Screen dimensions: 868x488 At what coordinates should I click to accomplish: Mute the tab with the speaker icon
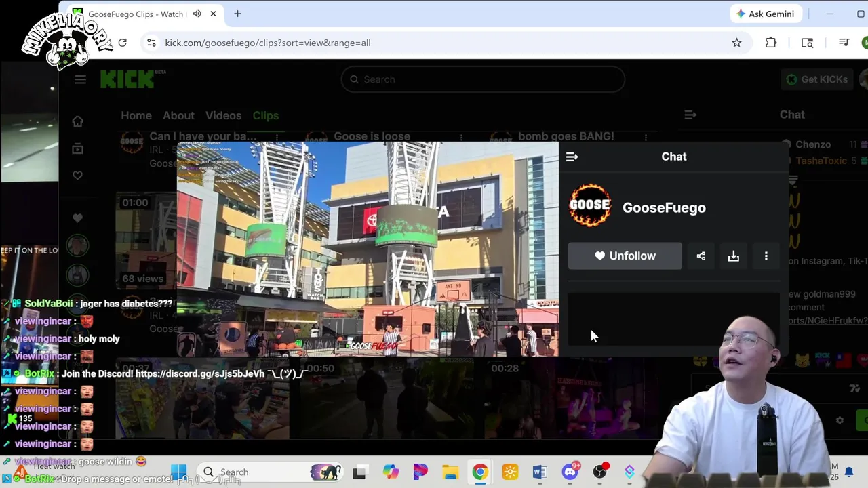point(197,14)
